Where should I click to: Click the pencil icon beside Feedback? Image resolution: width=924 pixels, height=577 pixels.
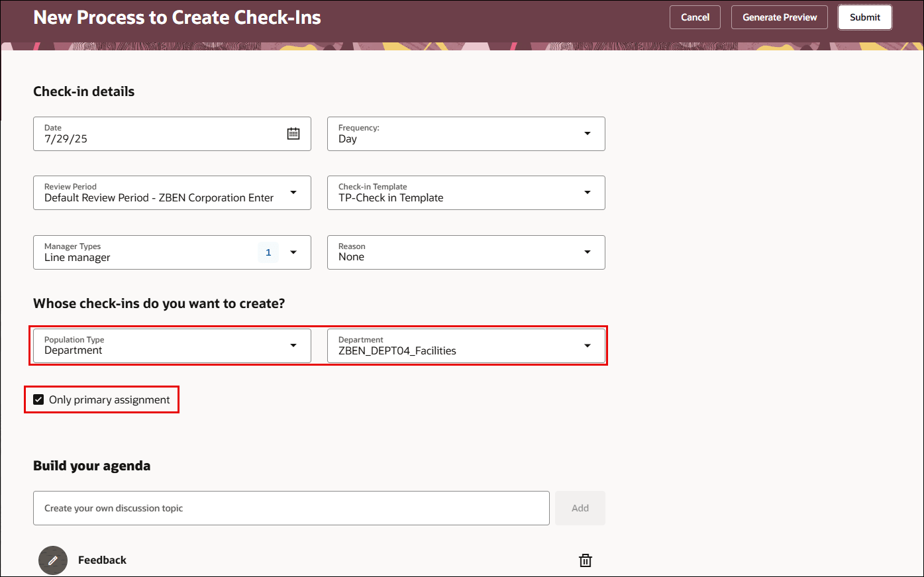click(53, 560)
